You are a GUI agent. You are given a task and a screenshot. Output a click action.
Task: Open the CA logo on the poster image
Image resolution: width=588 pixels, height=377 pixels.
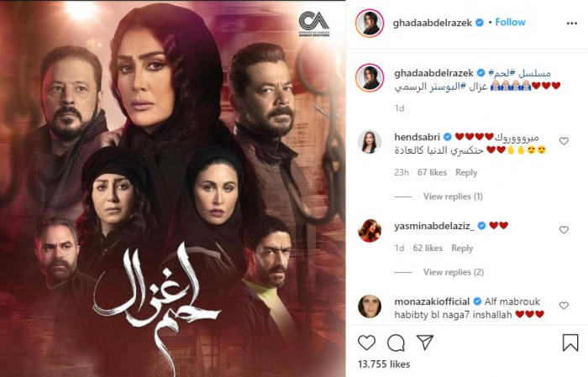coord(314,24)
